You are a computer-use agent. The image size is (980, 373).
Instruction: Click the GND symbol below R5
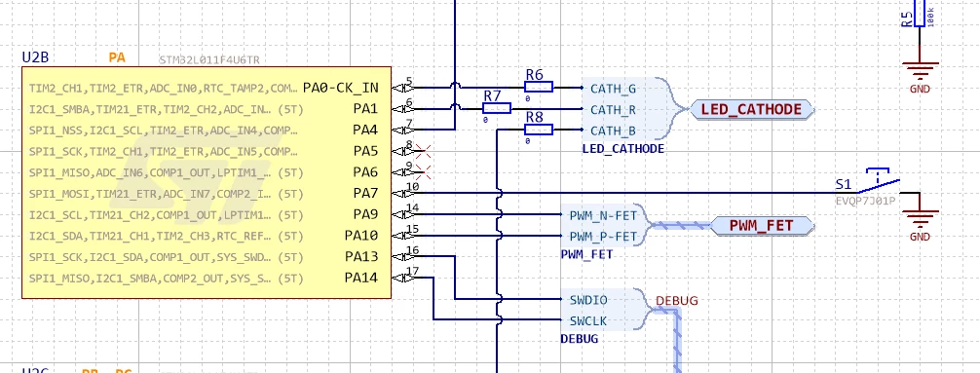(920, 70)
